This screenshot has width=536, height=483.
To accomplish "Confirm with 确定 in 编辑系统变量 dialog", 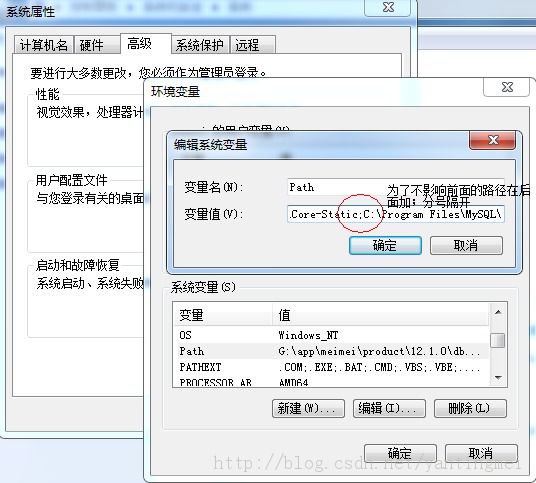I will coord(385,245).
